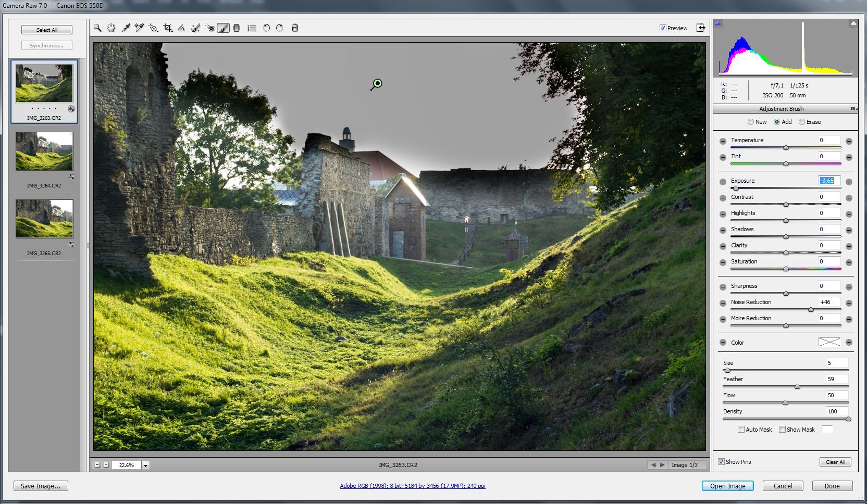Increase Clarity with the plus icon

(849, 246)
